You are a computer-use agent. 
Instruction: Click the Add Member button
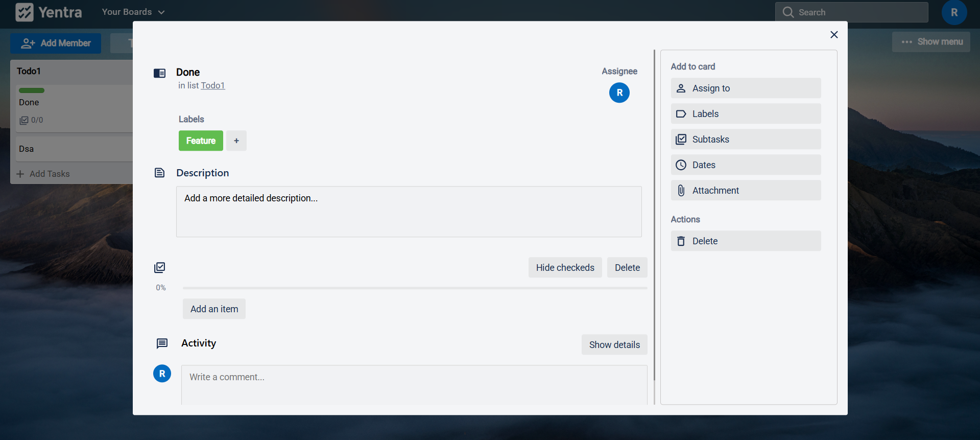coord(56,43)
